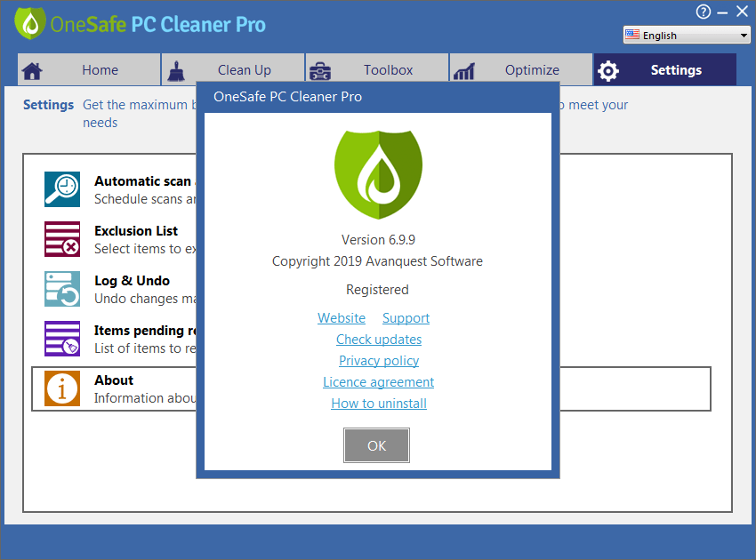Click the Copyright 2019 Avanquest Software text
756x560 pixels.
click(x=377, y=261)
